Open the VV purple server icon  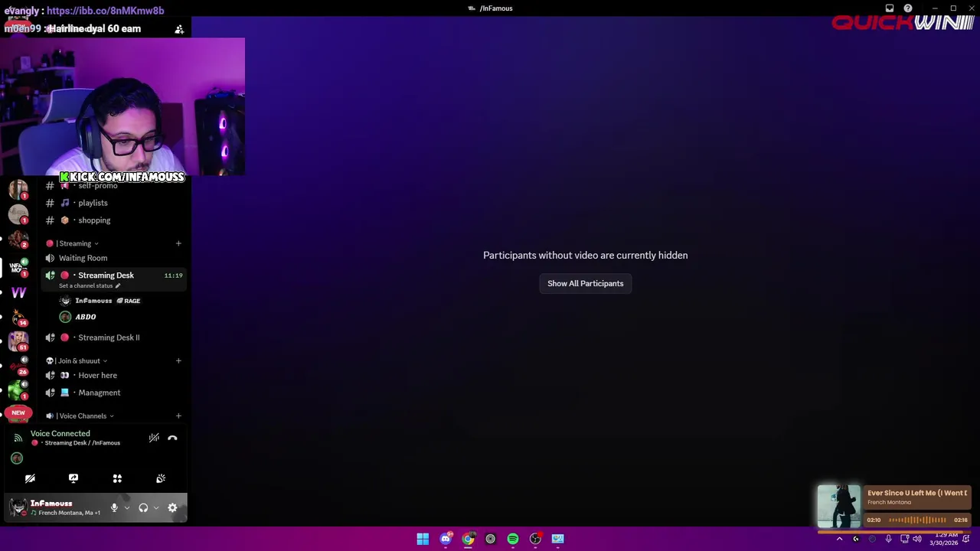click(18, 292)
